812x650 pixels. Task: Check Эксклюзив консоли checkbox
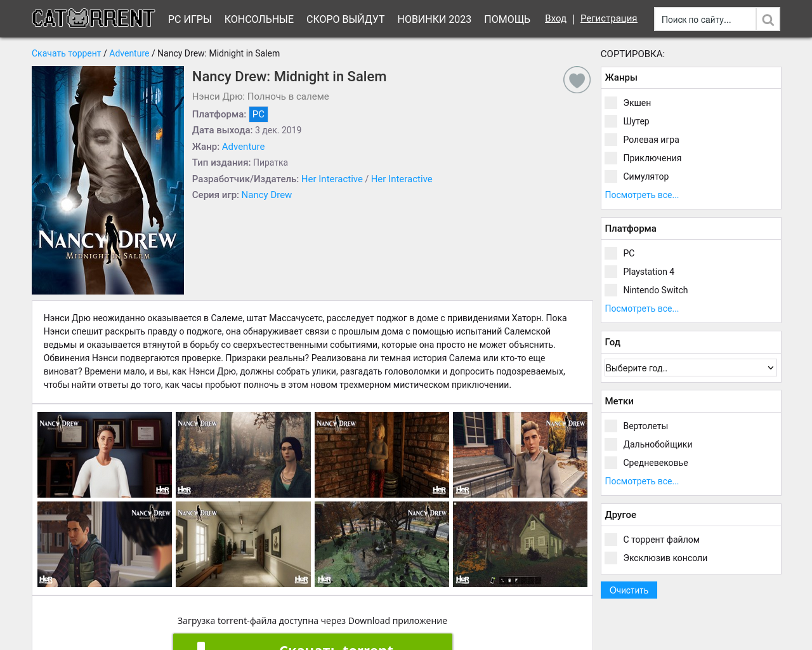click(611, 558)
